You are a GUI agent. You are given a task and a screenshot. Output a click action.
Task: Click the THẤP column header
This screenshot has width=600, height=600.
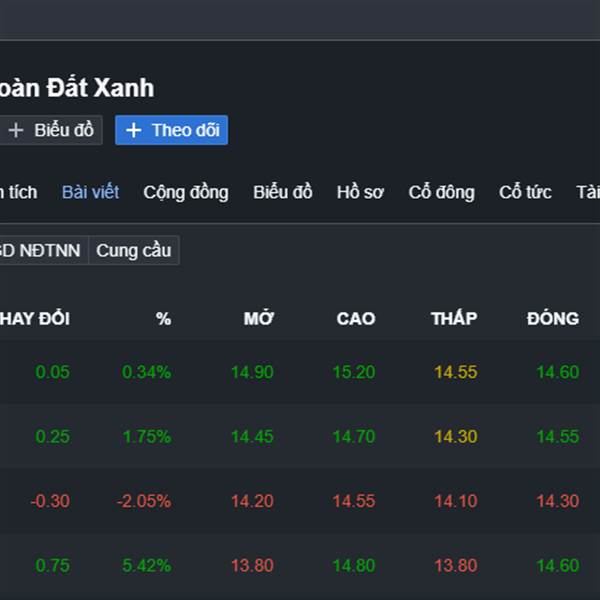pos(454,319)
